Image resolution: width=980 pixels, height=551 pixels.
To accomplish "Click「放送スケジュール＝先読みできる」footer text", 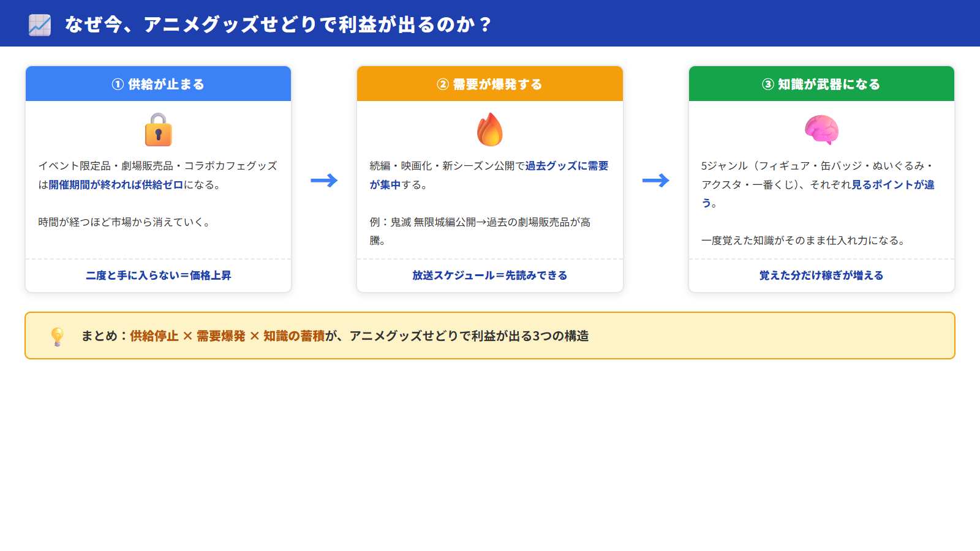I will click(x=489, y=275).
